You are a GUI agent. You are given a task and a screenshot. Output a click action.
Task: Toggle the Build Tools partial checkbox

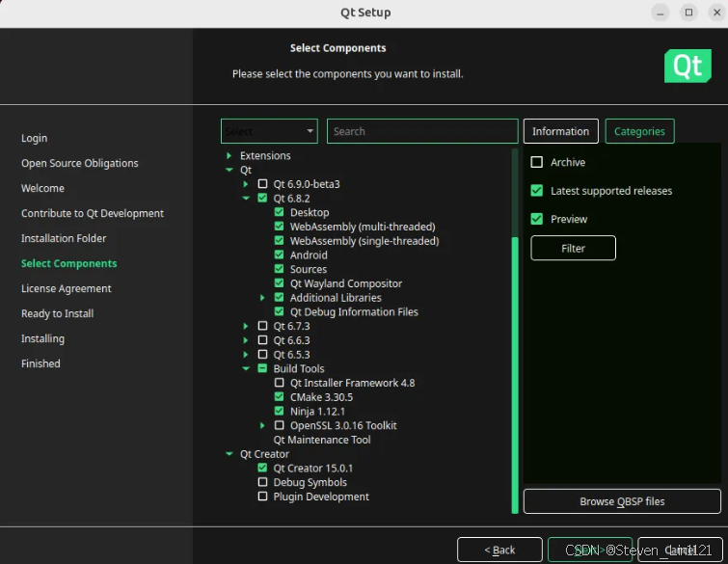click(x=262, y=368)
